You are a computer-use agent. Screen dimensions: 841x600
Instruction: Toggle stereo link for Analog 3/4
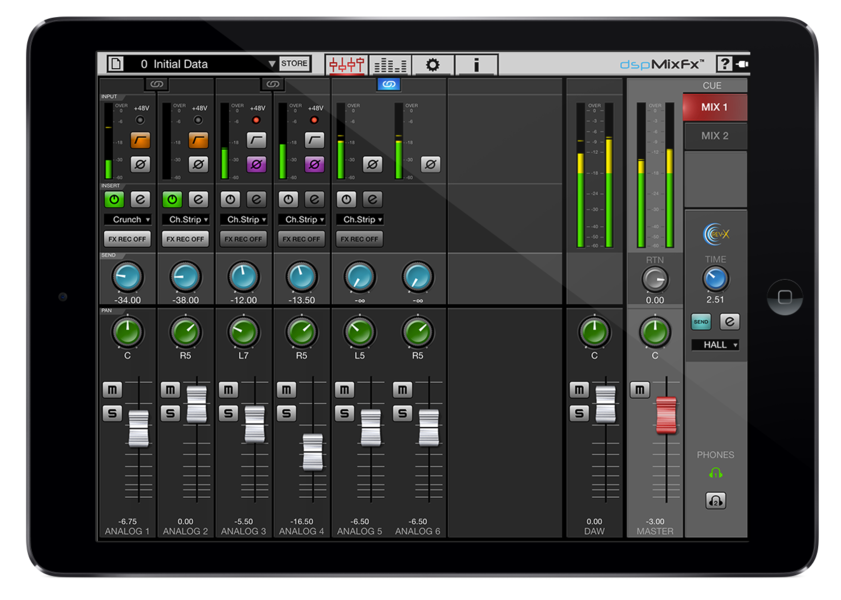coord(272,84)
